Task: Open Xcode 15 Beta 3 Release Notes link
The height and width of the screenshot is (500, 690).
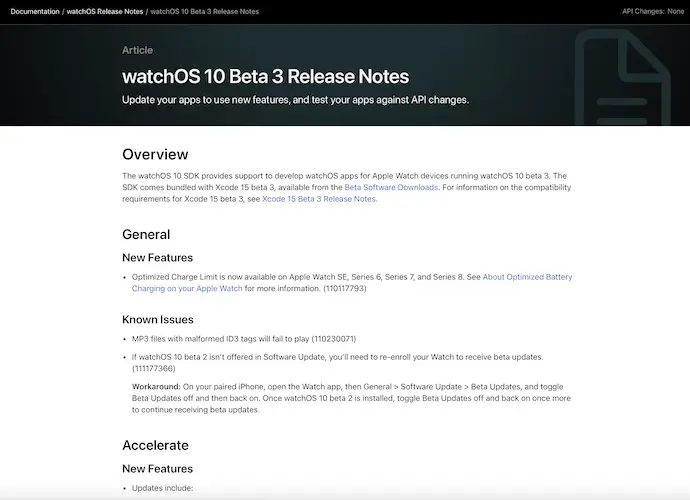Action: coord(319,199)
